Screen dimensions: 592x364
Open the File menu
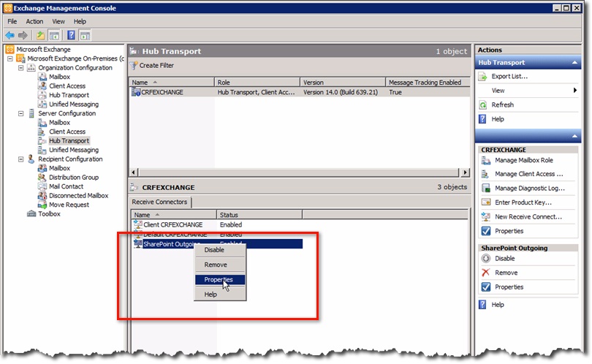point(12,21)
